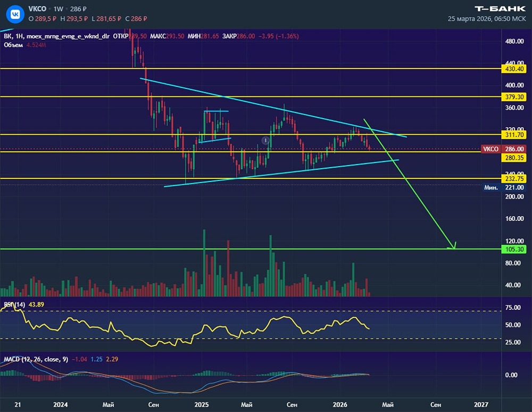
Task: Click the 286.00 current price label
Action: (514, 149)
